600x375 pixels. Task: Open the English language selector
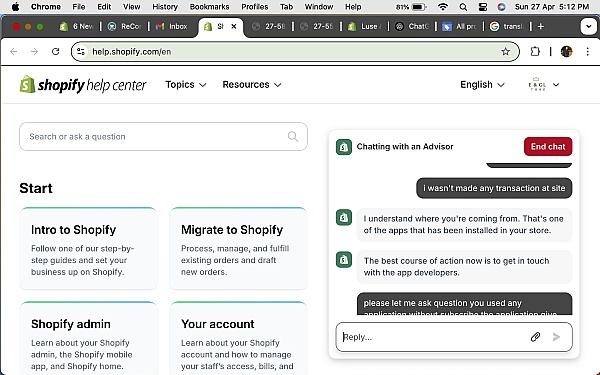(x=483, y=85)
